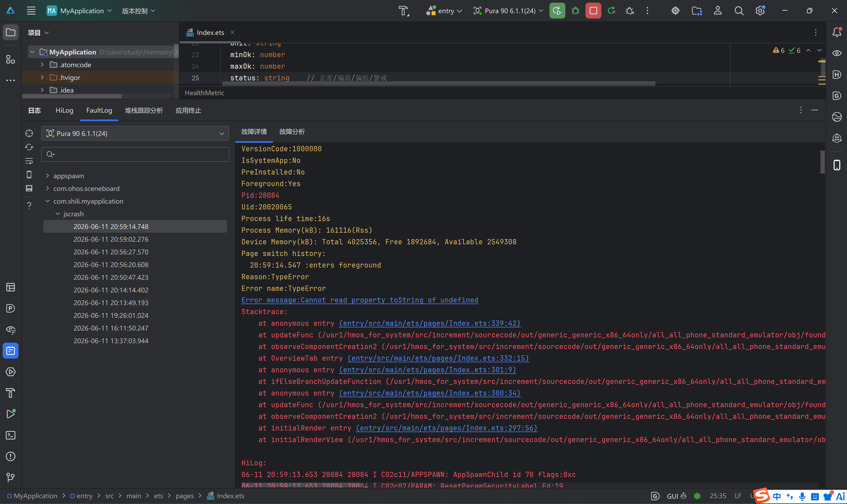Open the user account icon

coord(718,11)
